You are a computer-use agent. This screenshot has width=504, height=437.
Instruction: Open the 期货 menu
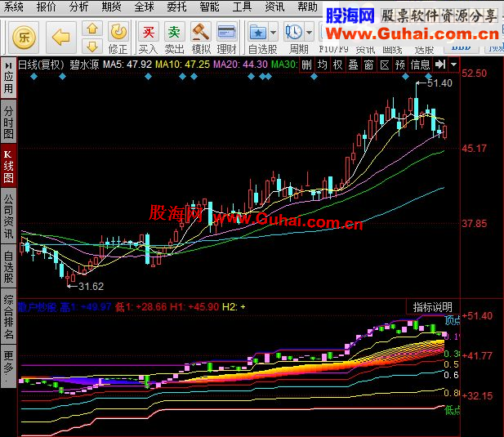[x=111, y=7]
